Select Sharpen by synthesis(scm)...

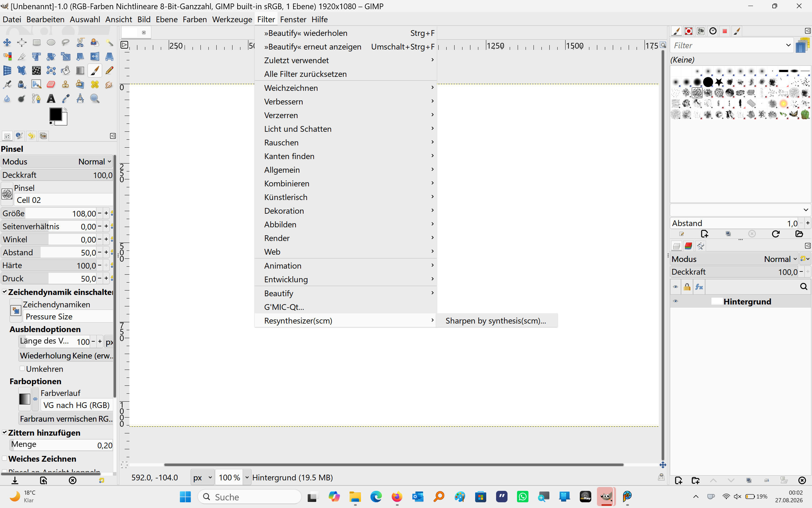click(x=497, y=321)
